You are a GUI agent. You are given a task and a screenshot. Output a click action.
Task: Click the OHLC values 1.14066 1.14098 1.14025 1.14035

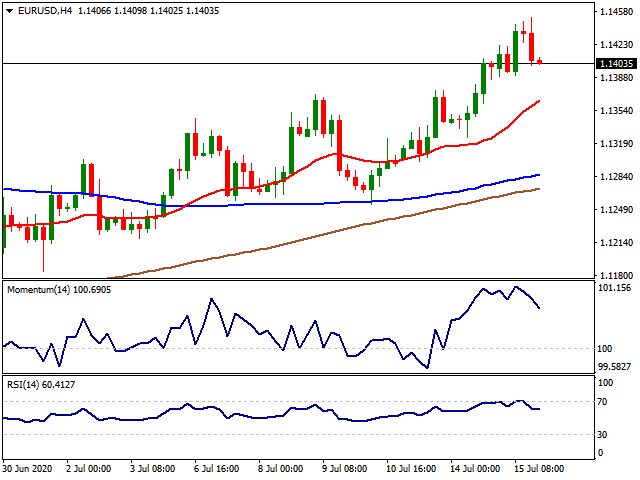pos(149,11)
